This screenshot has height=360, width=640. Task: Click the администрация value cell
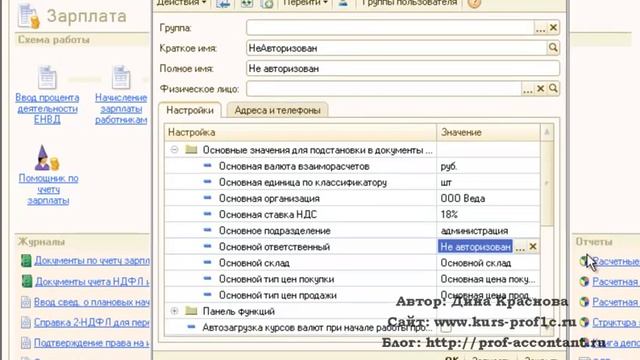[x=488, y=231]
